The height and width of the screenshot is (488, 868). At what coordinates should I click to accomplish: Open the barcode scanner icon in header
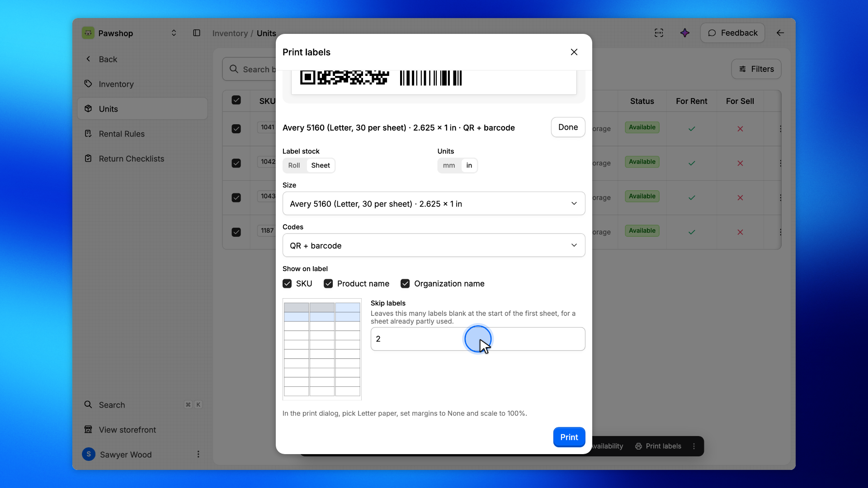659,33
